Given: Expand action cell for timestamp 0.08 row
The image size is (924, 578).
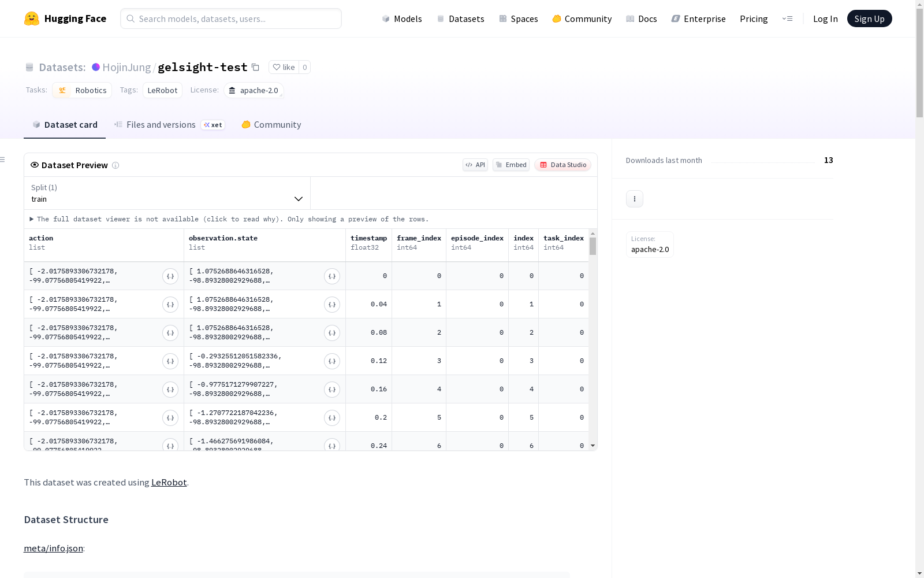Looking at the screenshot, I should (x=170, y=333).
